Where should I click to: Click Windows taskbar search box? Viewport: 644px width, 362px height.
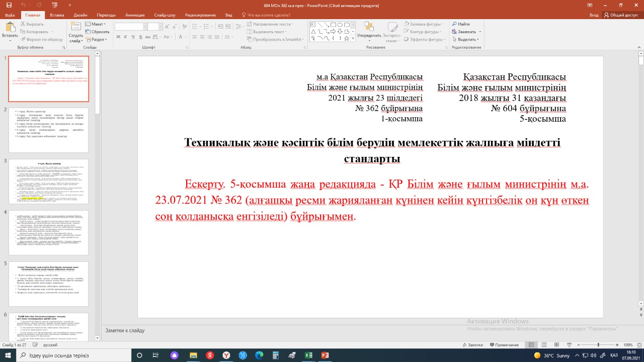(73, 355)
